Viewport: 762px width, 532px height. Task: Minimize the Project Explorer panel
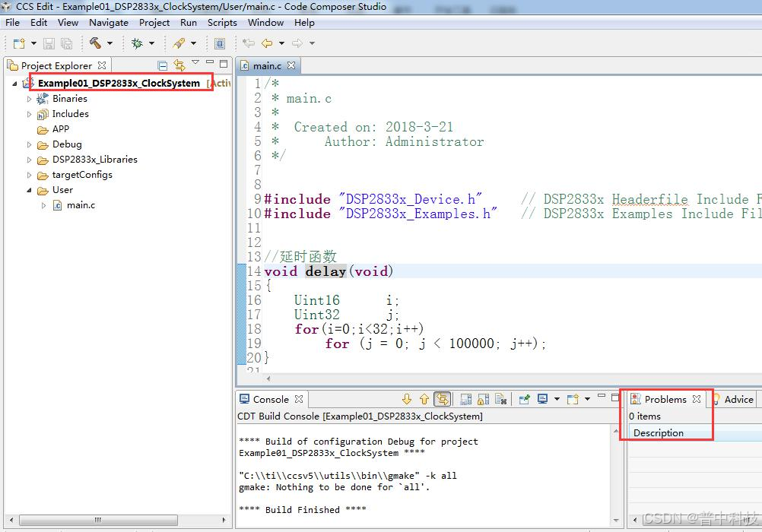pos(210,62)
